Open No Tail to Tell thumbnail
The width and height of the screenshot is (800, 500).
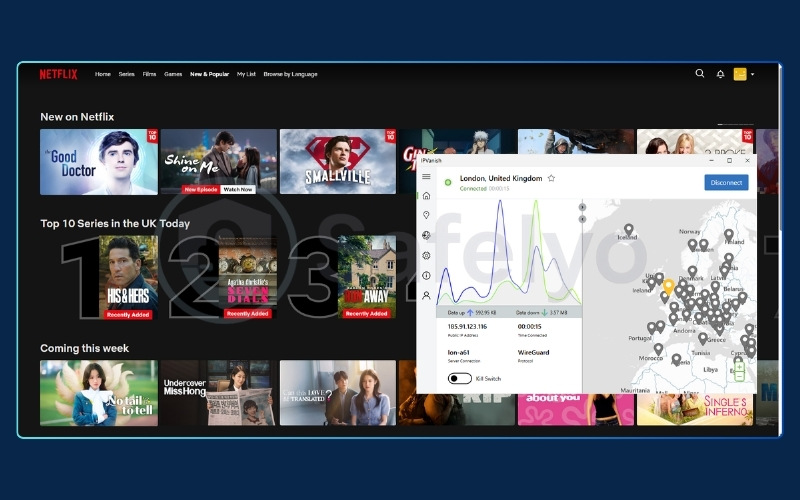pos(99,393)
